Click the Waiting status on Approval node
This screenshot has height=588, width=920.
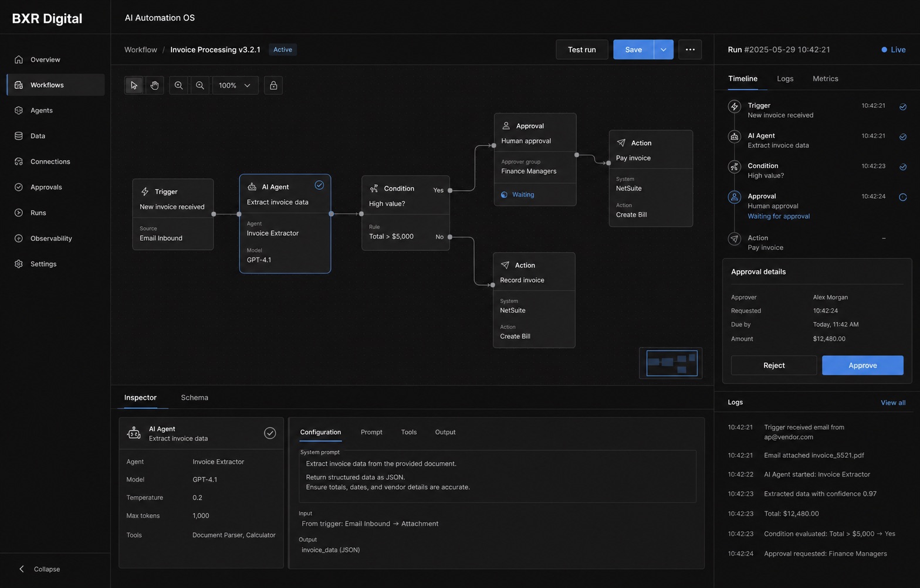point(517,195)
